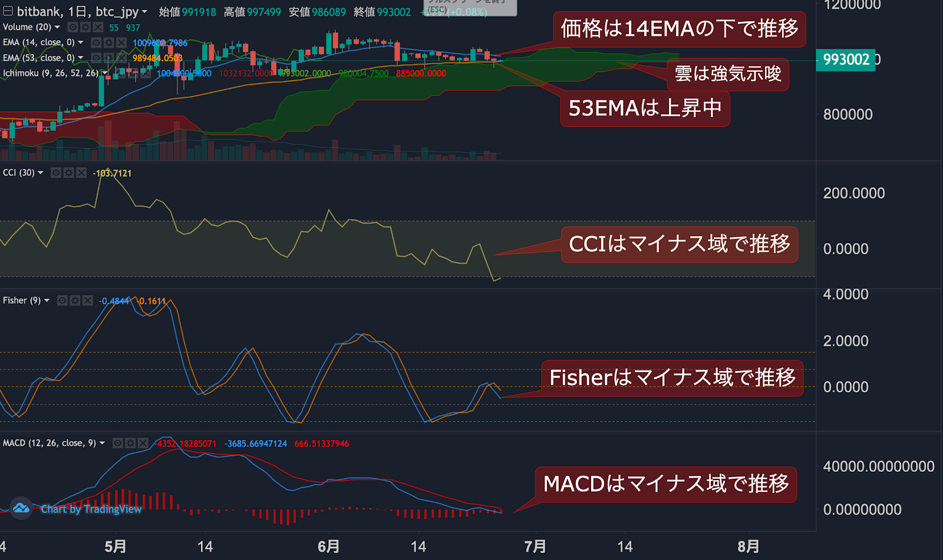Open settings gear for Volume (20) indicator
This screenshot has width=943, height=560.
(x=85, y=27)
